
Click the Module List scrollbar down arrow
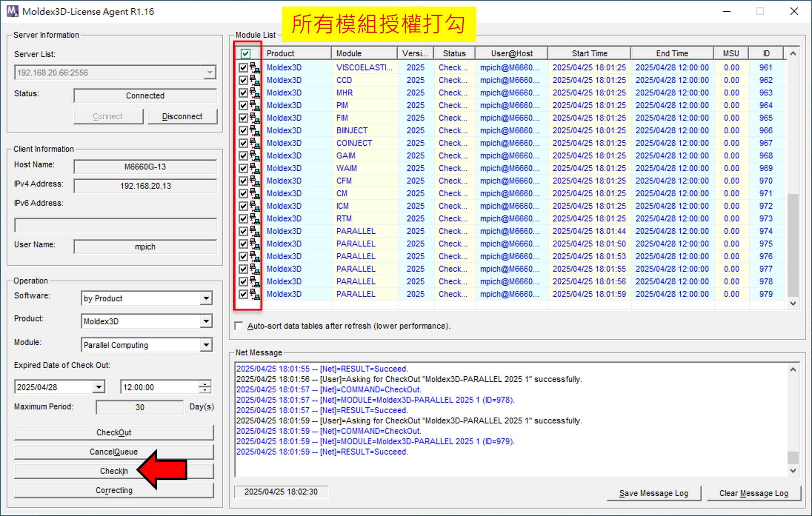(793, 303)
